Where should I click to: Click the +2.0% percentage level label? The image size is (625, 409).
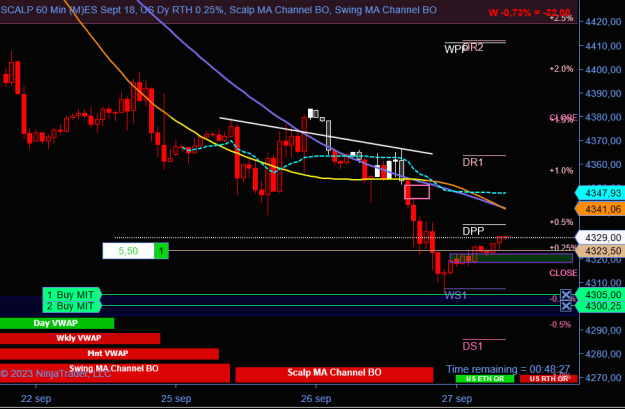click(x=561, y=69)
